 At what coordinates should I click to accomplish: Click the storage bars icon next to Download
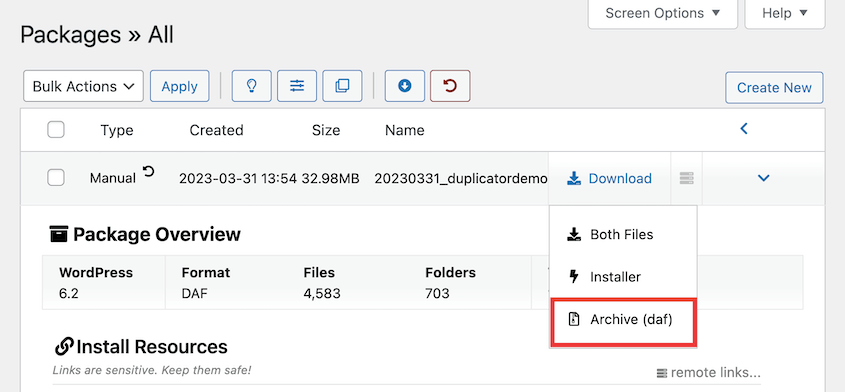(x=687, y=178)
